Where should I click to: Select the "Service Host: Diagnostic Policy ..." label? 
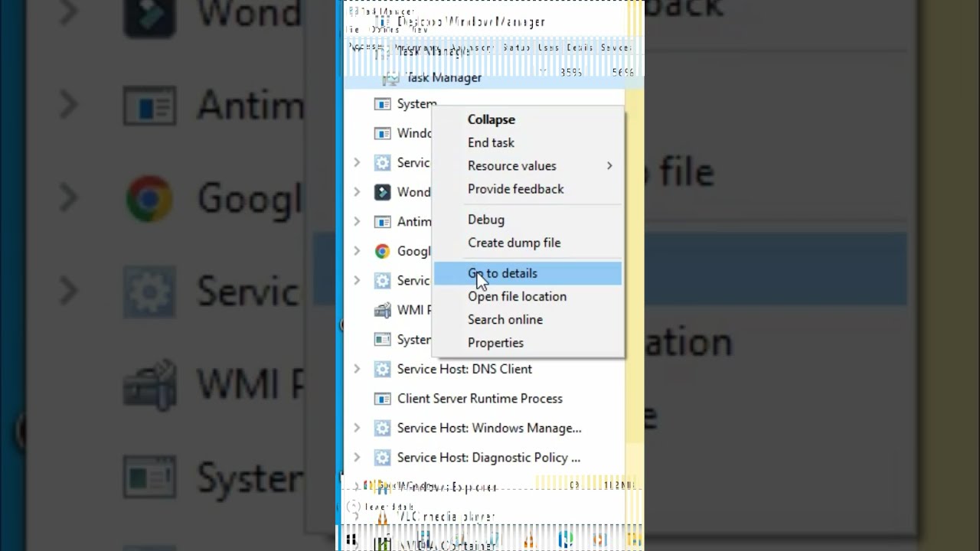tap(488, 458)
